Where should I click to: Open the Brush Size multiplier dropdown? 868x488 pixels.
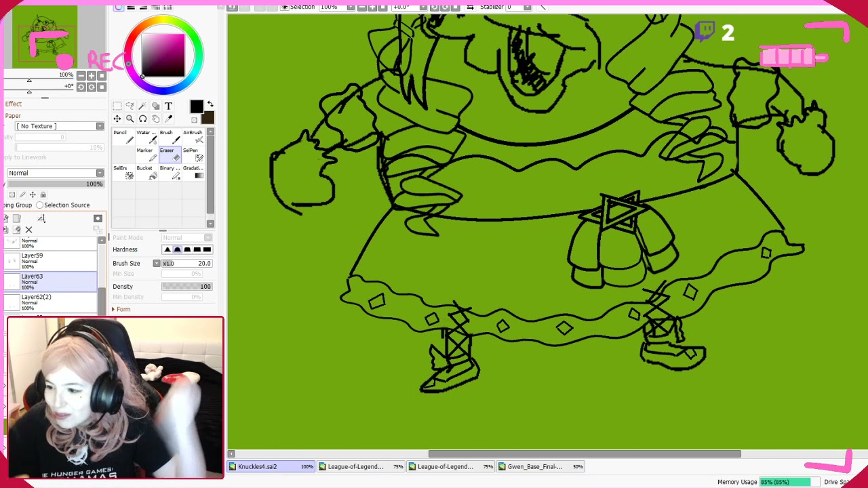pos(157,264)
